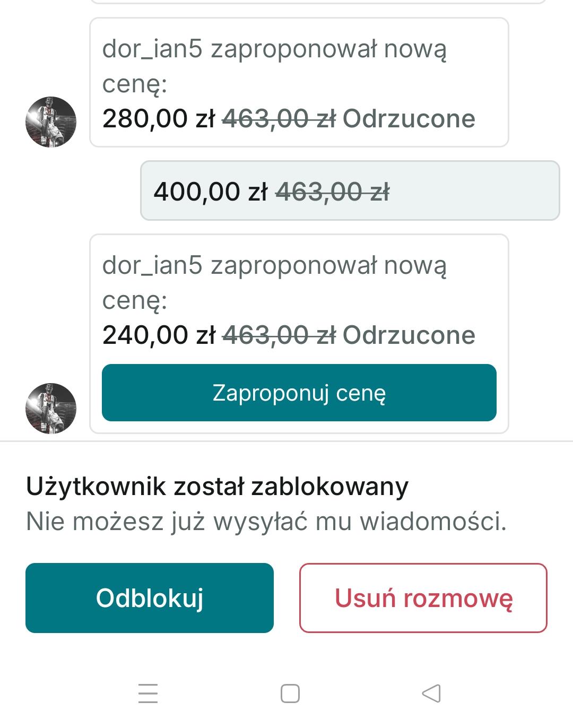
Task: Delete the chat via Usuń rozmowę
Action: click(x=423, y=598)
